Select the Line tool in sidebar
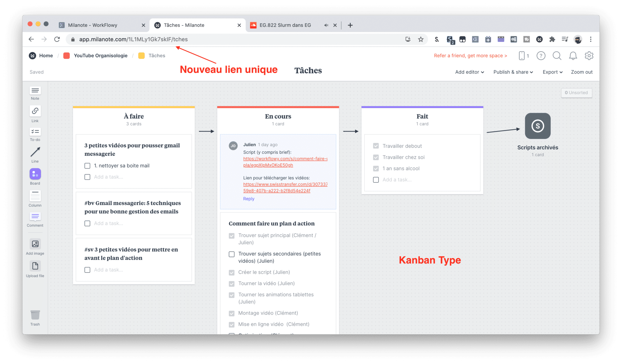The height and width of the screenshot is (364, 622). [x=35, y=155]
